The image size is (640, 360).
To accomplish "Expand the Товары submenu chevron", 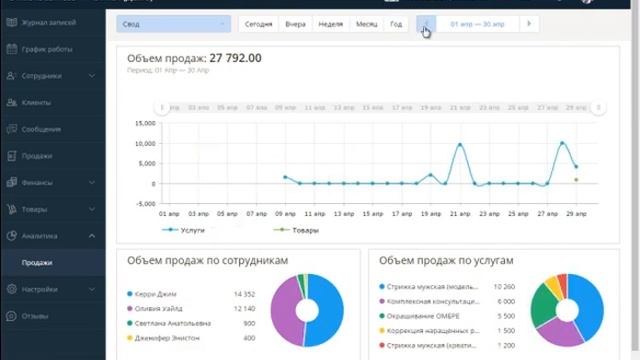I will (x=92, y=209).
